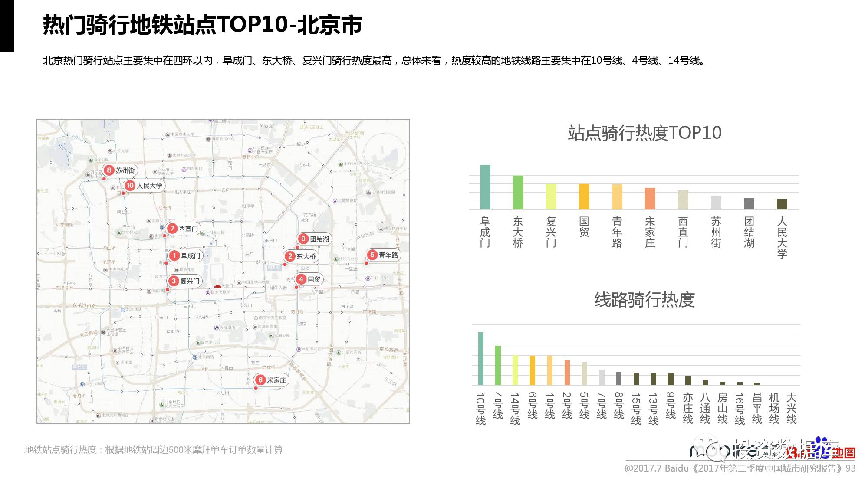The height and width of the screenshot is (488, 868).
Task: Click map marker 1 阜成门
Action: coord(185,256)
